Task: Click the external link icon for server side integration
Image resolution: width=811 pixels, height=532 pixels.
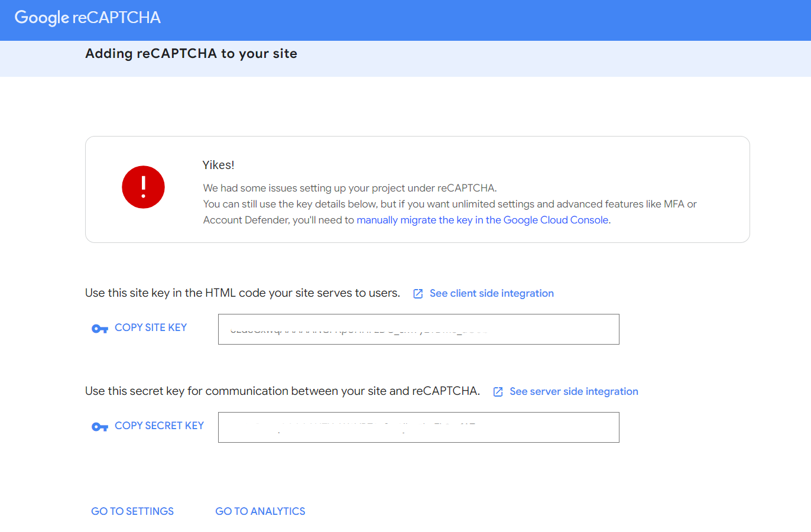Action: tap(498, 392)
